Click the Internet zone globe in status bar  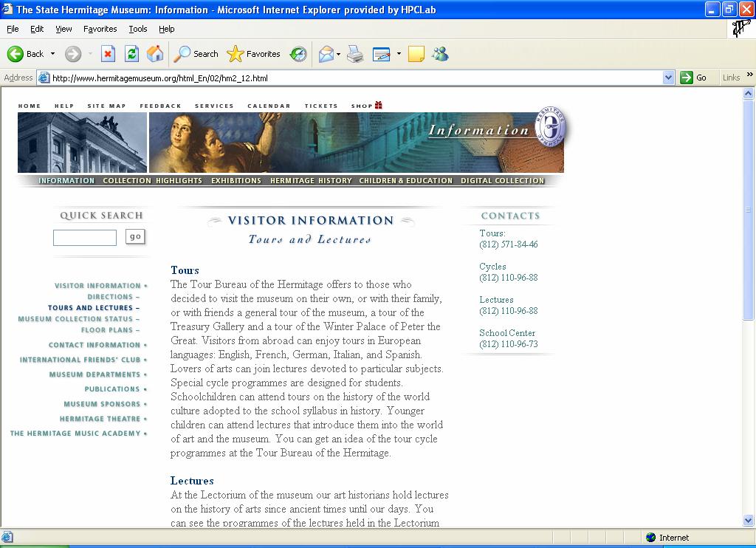click(x=651, y=538)
